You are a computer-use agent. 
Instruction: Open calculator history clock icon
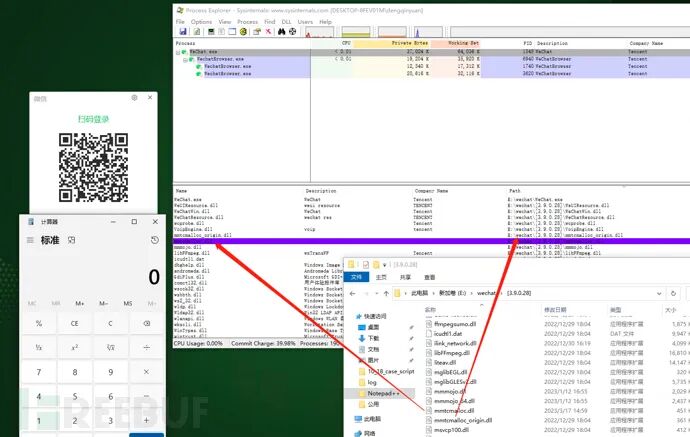pyautogui.click(x=154, y=240)
